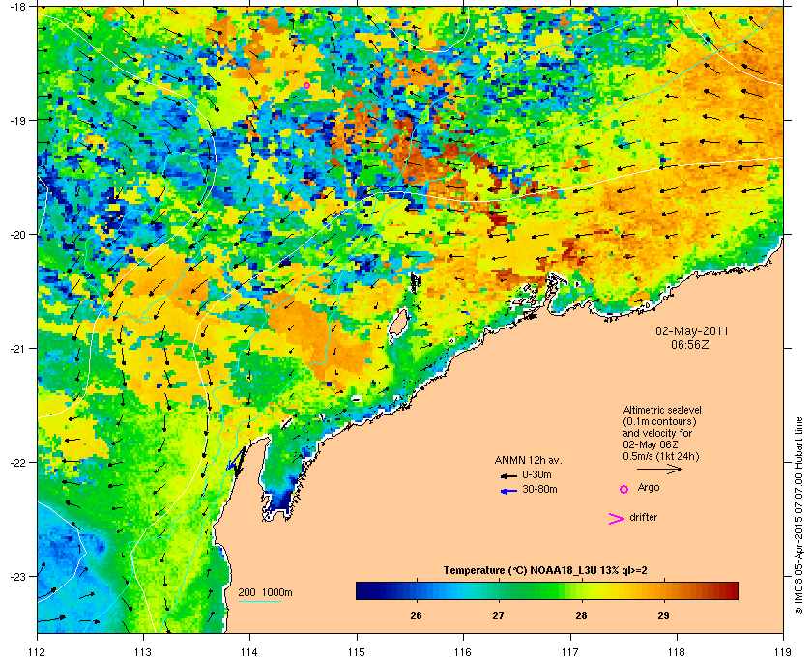Click the time text 06:56Z
The image size is (812, 657).
tap(690, 344)
